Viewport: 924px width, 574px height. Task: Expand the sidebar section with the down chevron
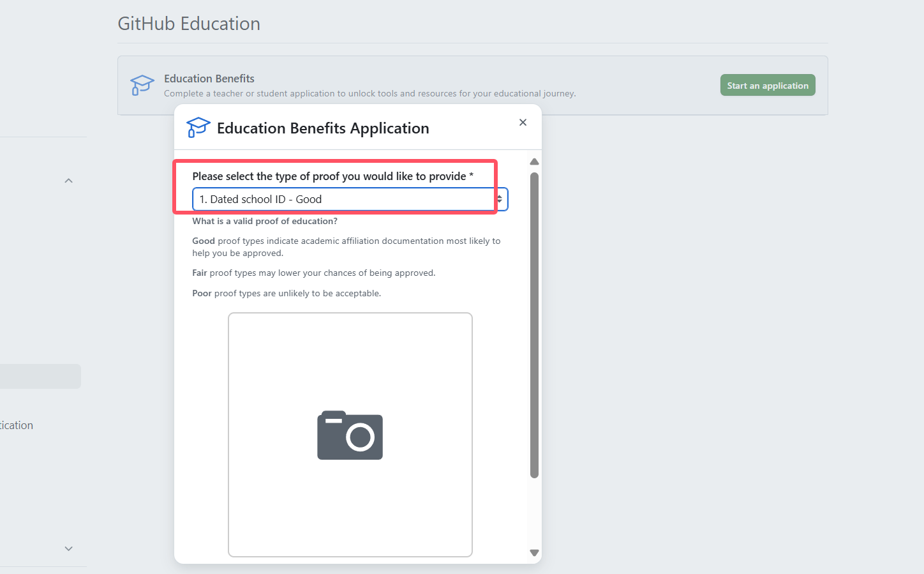click(x=69, y=548)
